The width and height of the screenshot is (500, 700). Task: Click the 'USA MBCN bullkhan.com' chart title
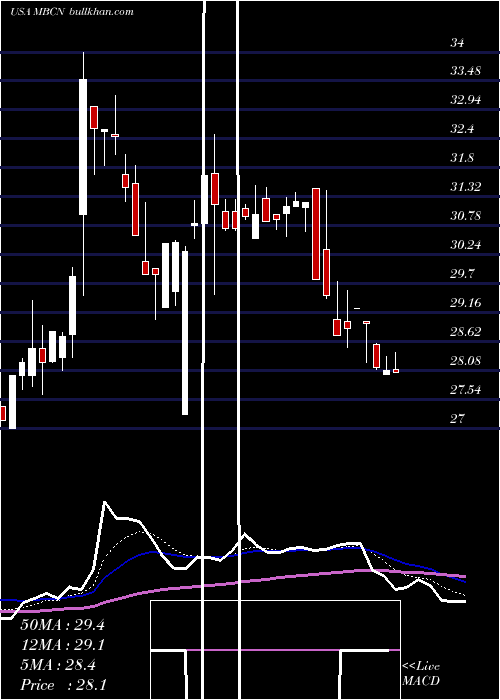[71, 12]
